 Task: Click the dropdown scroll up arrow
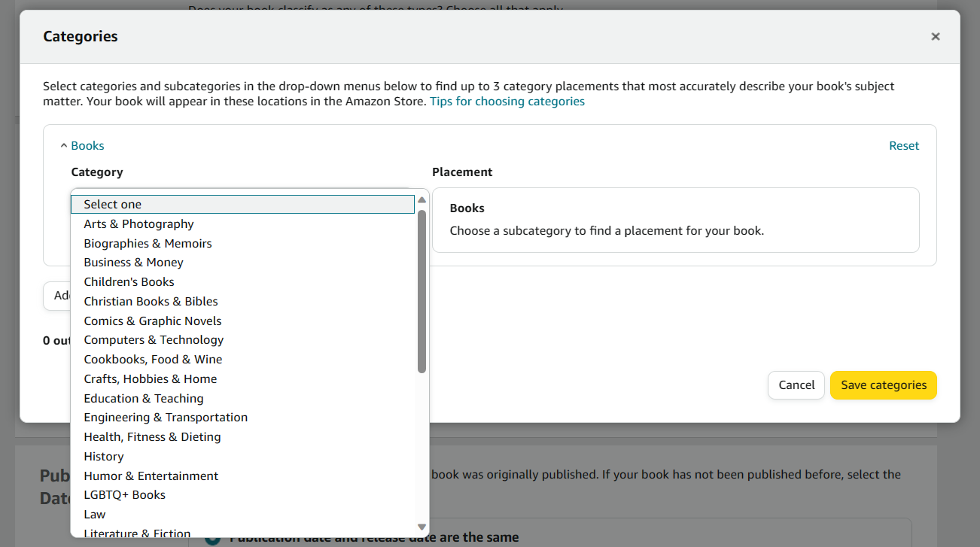click(x=422, y=200)
